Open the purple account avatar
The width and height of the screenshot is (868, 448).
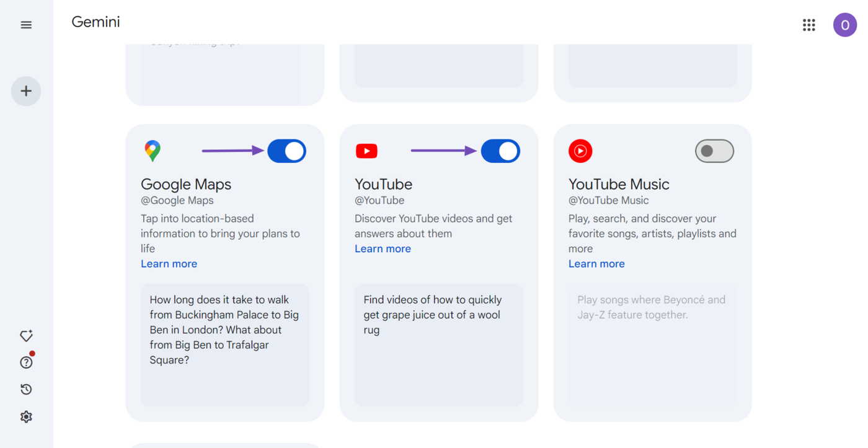844,25
